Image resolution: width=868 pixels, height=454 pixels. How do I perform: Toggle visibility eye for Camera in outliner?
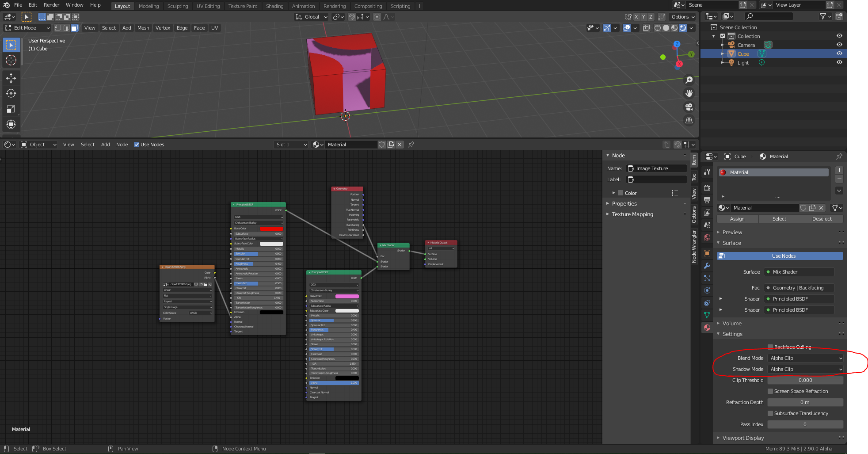(839, 45)
